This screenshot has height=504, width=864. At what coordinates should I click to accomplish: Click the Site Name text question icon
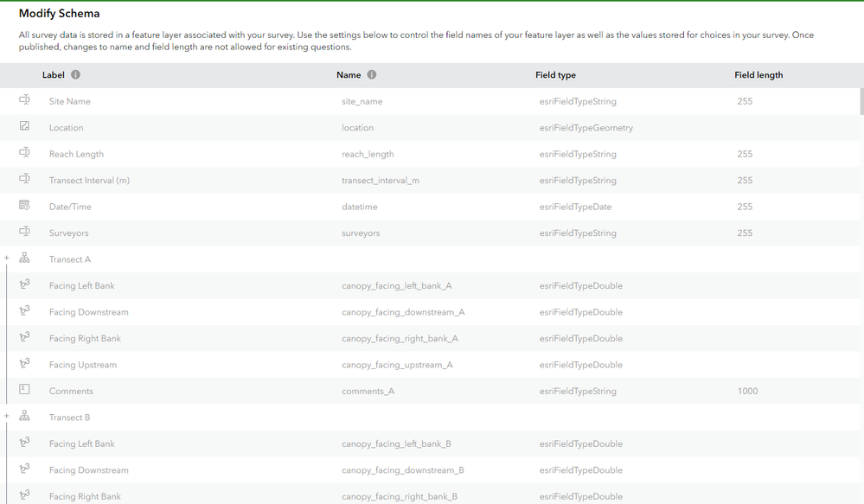(24, 101)
